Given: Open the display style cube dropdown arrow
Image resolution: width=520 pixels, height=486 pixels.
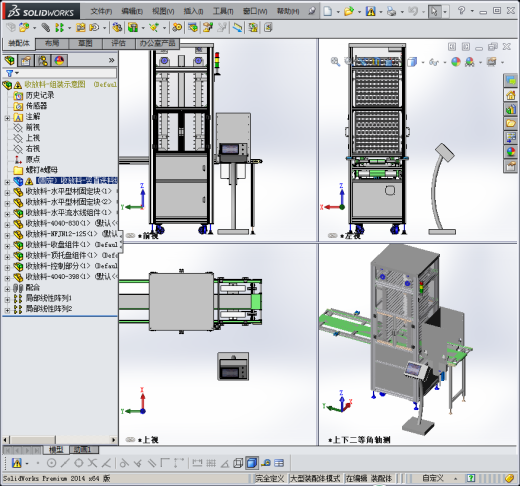Looking at the screenshot, I should (x=423, y=62).
